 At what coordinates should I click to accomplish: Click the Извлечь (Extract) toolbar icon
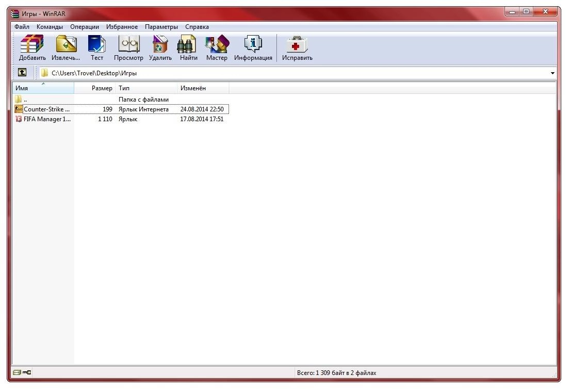[66, 47]
